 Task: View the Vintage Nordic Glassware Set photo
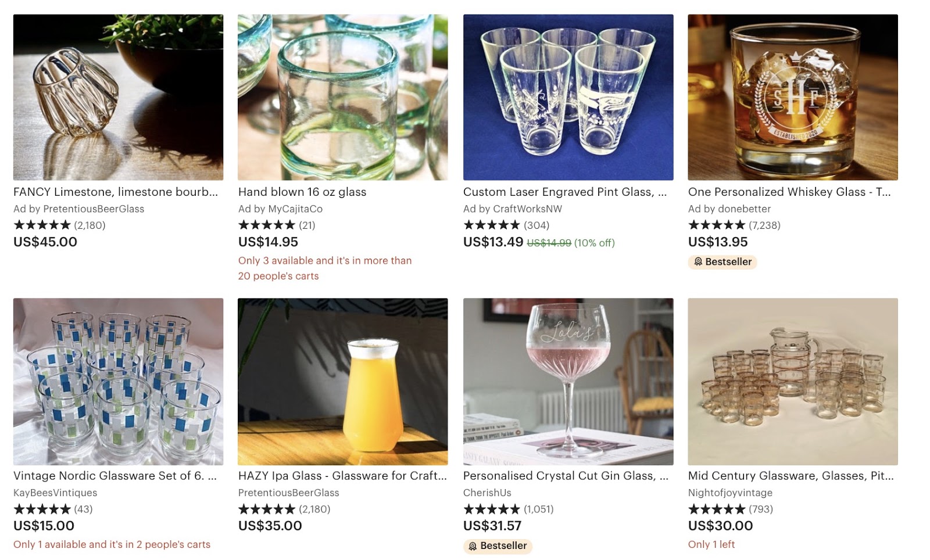coord(118,381)
